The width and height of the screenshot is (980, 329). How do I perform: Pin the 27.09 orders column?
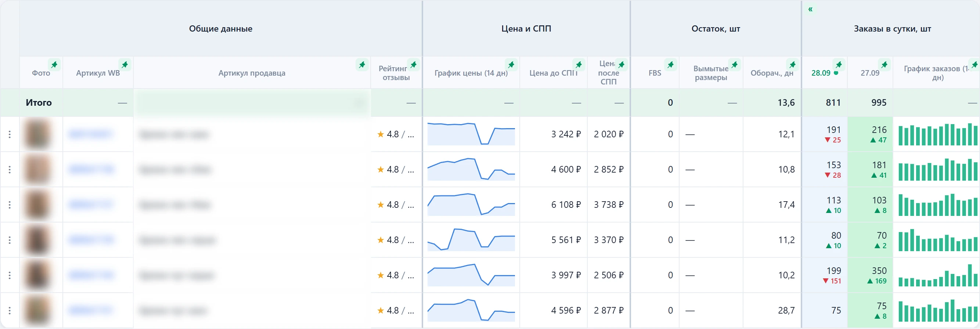pos(884,65)
